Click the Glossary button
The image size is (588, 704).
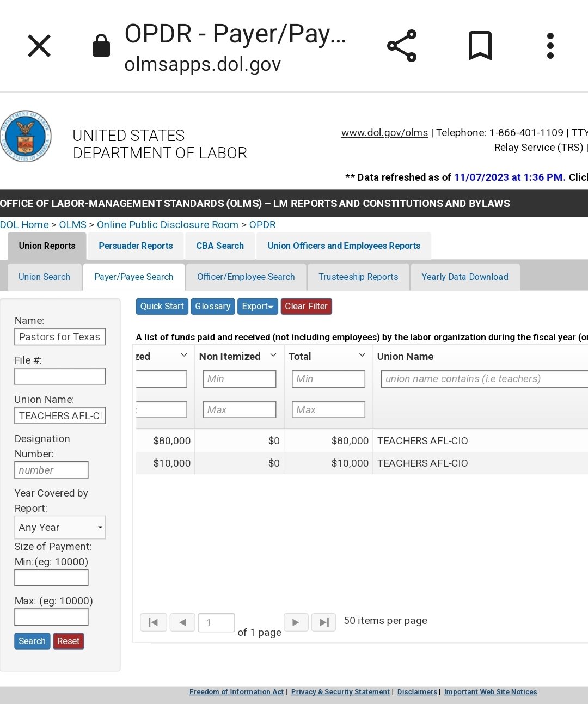coord(213,307)
